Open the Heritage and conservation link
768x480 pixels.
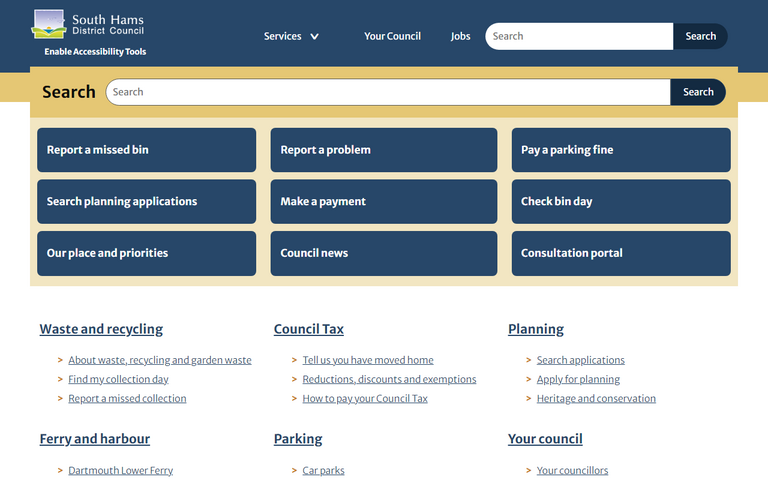596,398
